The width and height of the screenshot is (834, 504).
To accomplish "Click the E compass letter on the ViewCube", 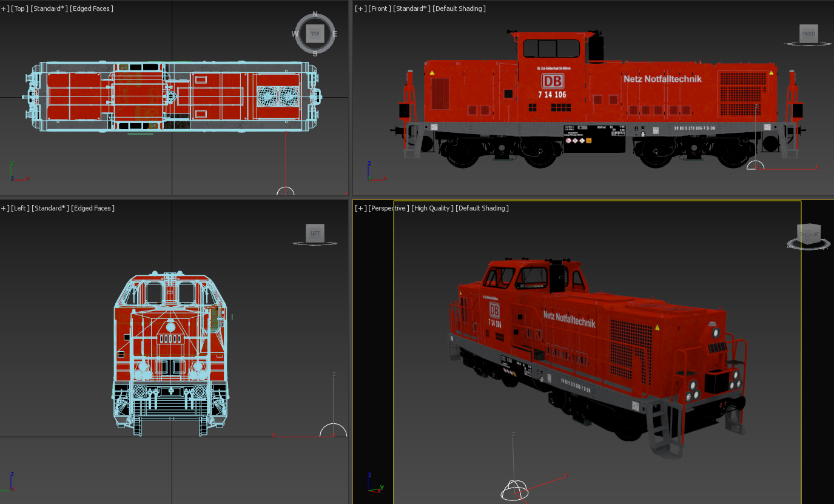I will pos(335,34).
